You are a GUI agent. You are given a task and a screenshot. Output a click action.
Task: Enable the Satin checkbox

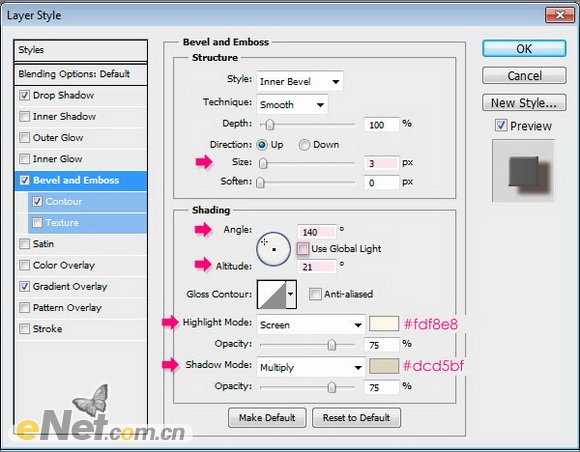(x=24, y=244)
